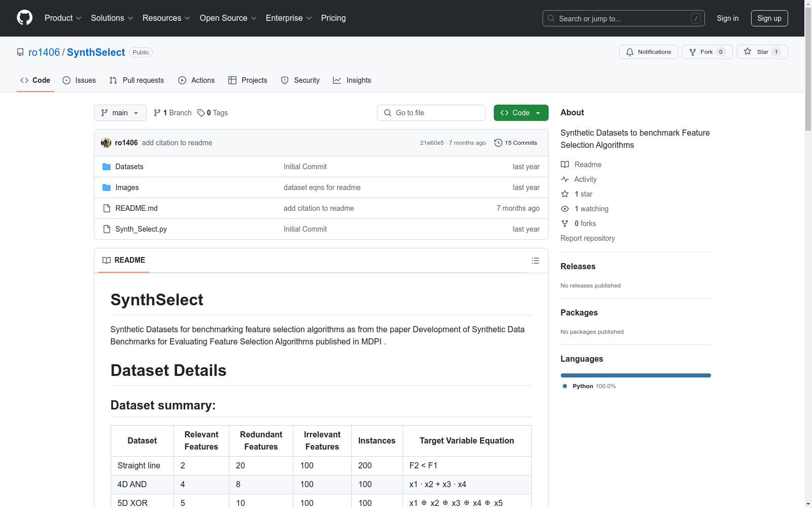Click the Readme book icon in About
Screen dimensions: 812x508
coord(565,165)
